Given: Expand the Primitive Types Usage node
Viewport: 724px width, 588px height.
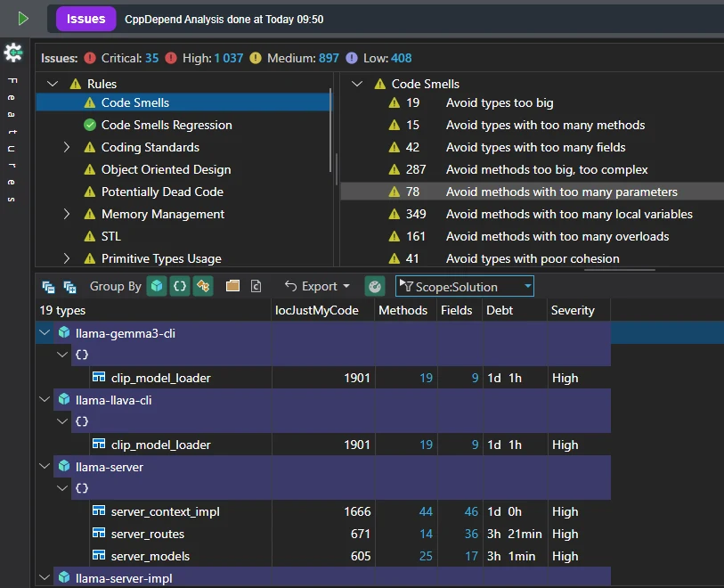Looking at the screenshot, I should [67, 258].
